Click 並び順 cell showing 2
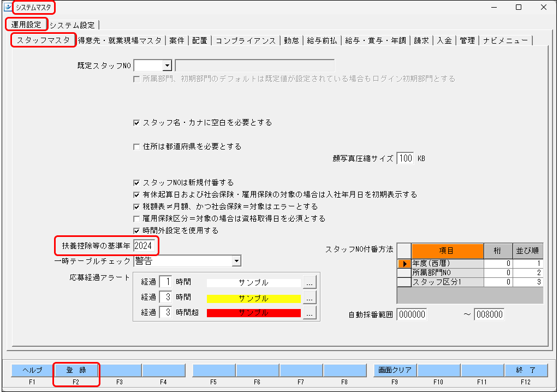Viewport: 559px width, 392px height. (x=528, y=273)
